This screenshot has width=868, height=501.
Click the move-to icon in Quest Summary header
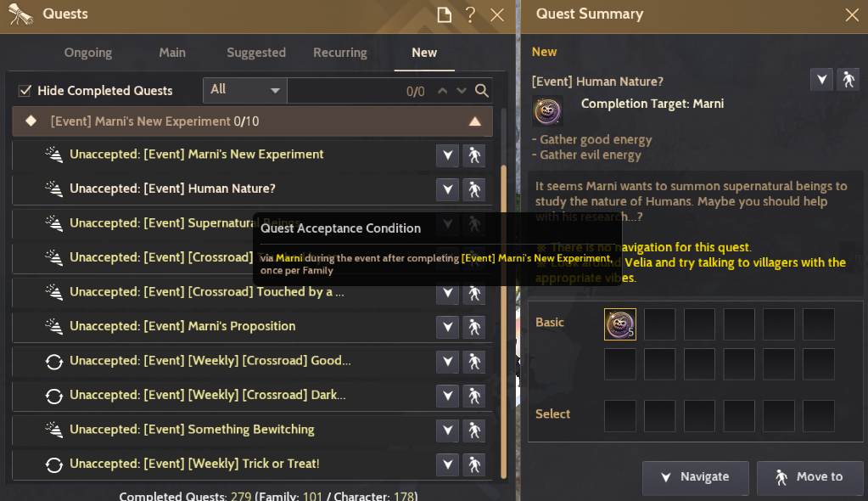(x=848, y=80)
